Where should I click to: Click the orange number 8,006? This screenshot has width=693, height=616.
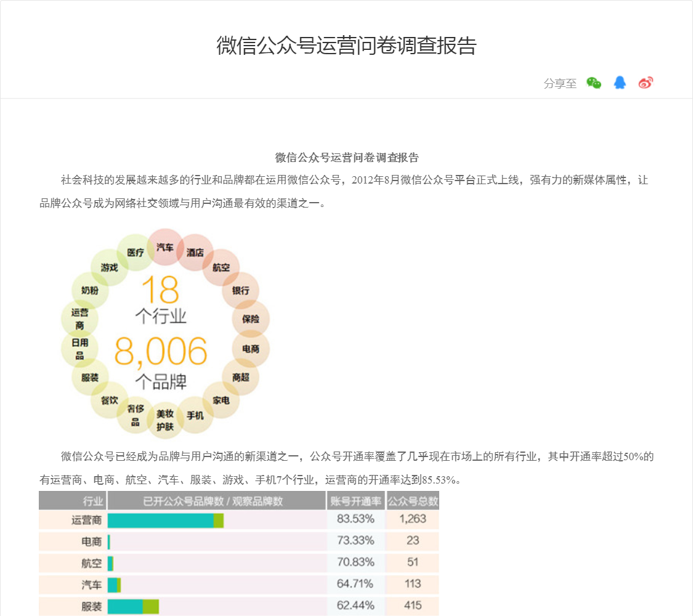click(x=160, y=351)
